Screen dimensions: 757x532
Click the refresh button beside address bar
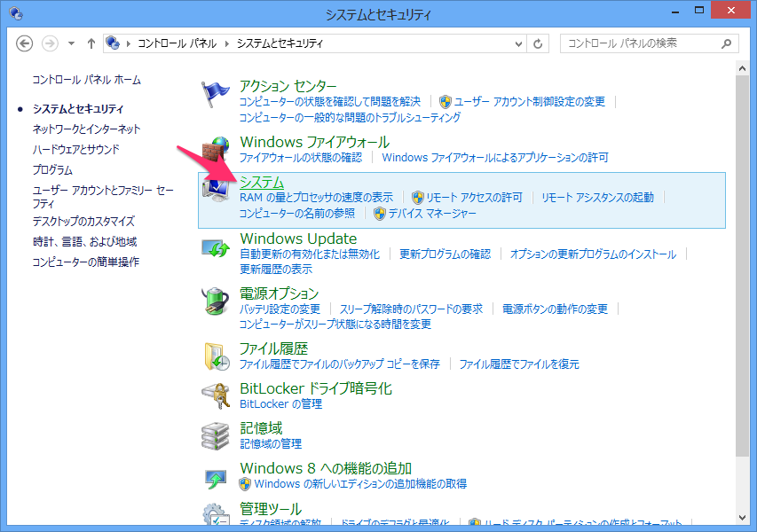537,44
